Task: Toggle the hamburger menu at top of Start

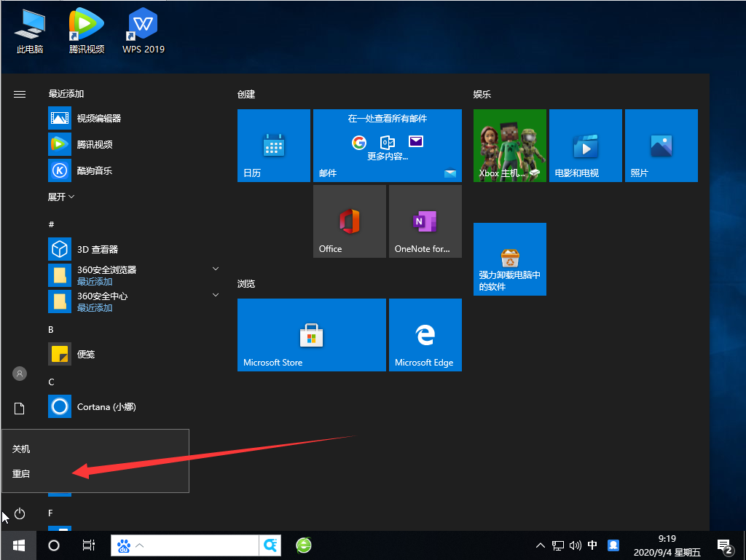Action: click(20, 94)
